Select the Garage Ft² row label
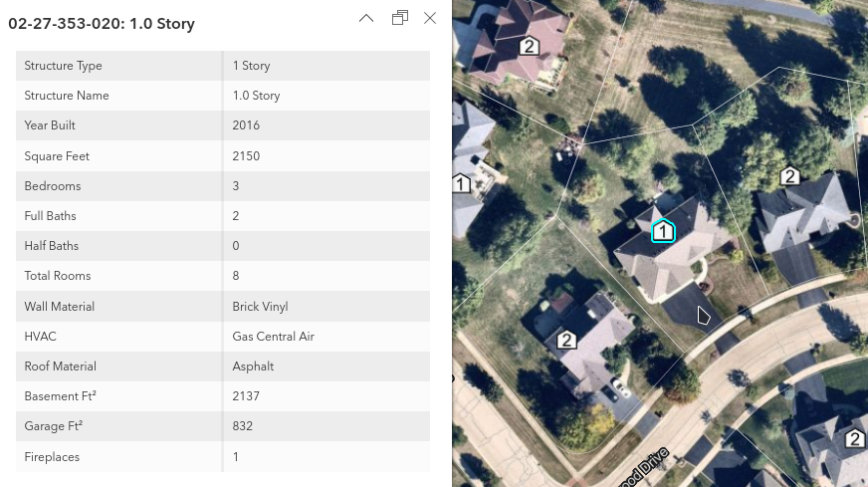 click(54, 426)
